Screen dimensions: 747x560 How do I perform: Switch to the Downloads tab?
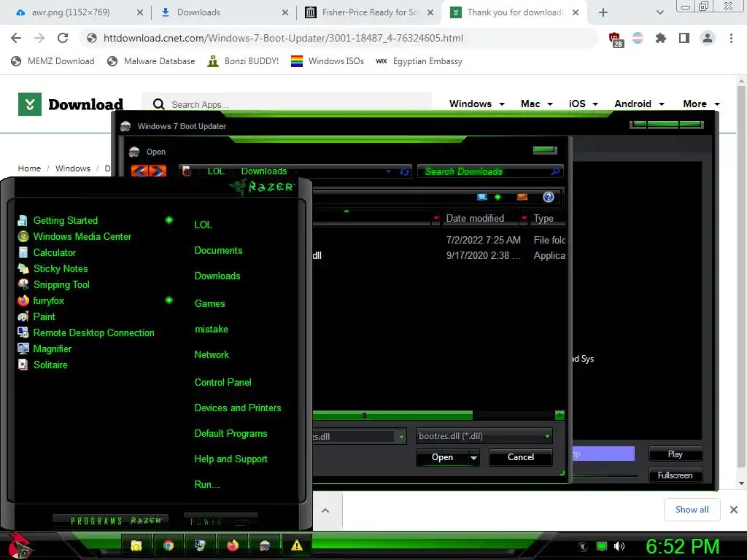[x=224, y=12]
